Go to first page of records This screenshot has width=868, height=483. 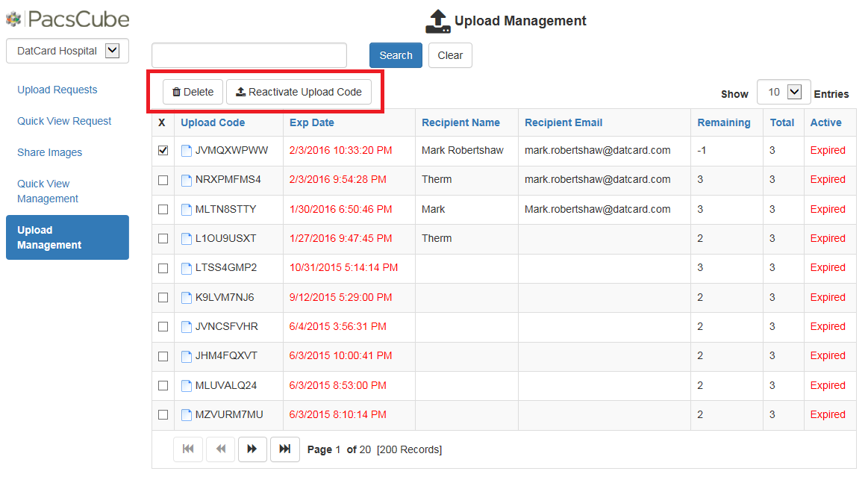coord(188,449)
